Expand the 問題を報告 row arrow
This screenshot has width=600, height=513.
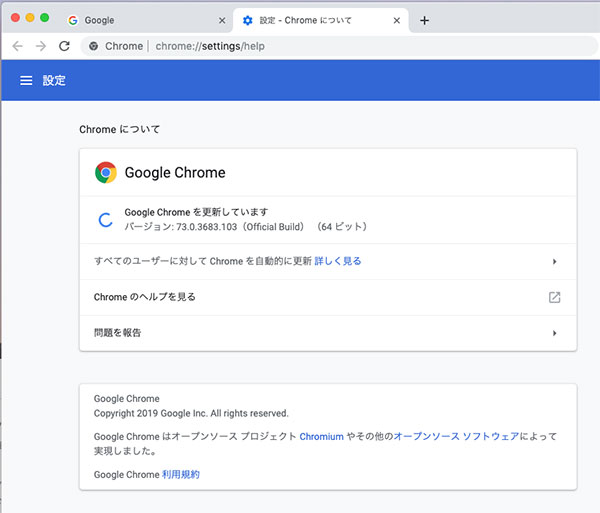tap(554, 333)
